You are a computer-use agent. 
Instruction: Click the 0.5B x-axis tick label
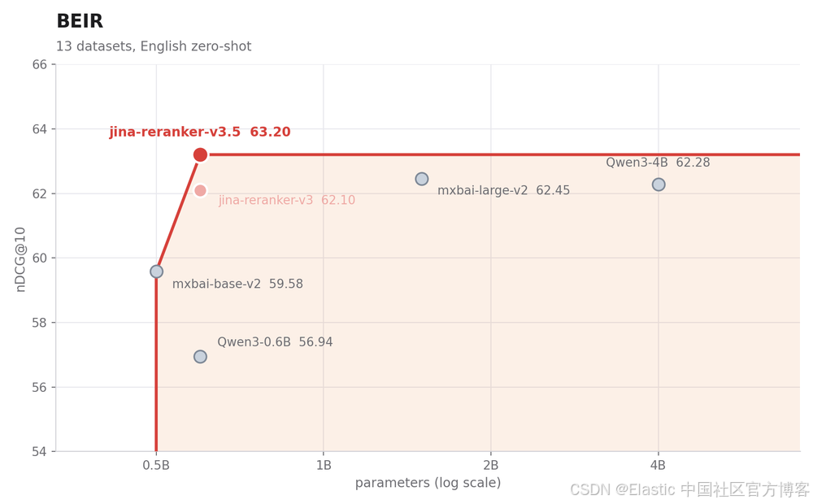click(x=156, y=466)
